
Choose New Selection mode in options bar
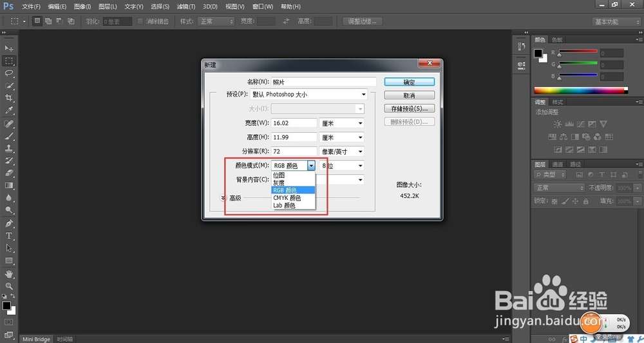(37, 21)
